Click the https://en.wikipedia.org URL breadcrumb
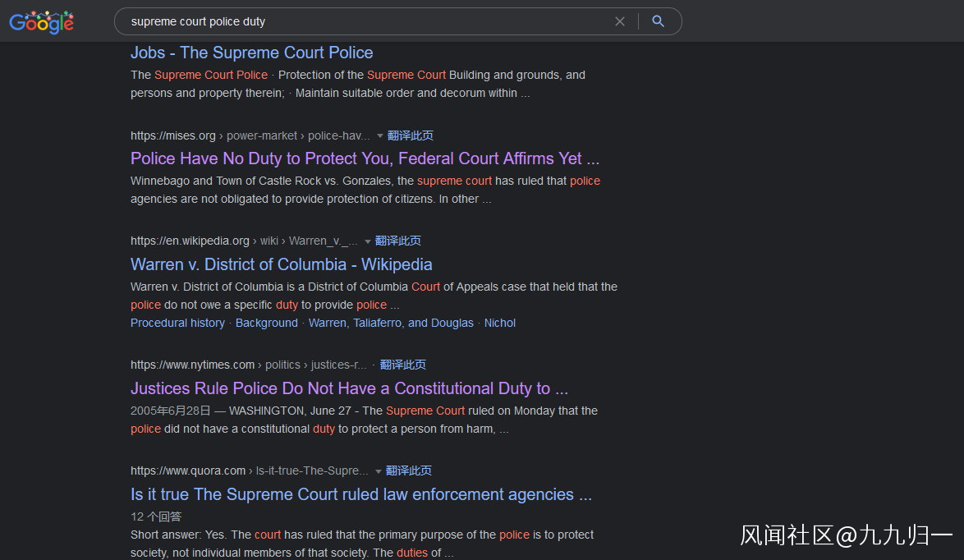 pos(244,241)
